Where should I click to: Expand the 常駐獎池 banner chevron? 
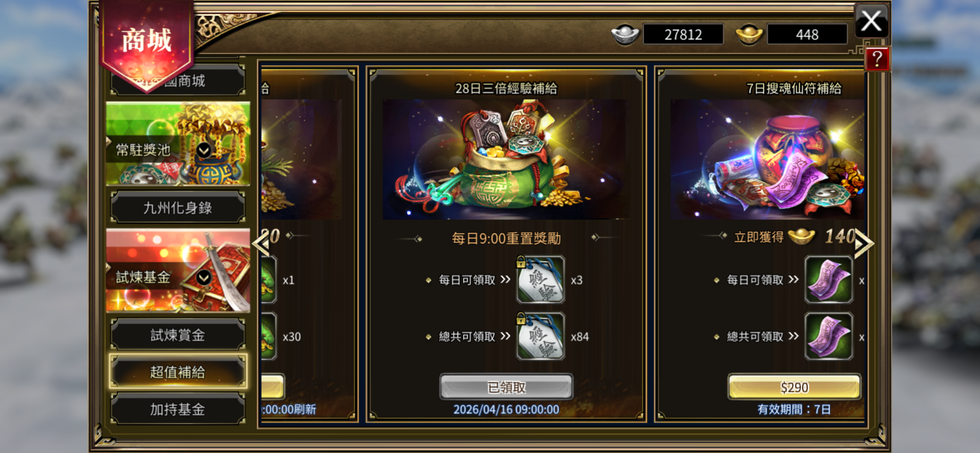tap(204, 151)
